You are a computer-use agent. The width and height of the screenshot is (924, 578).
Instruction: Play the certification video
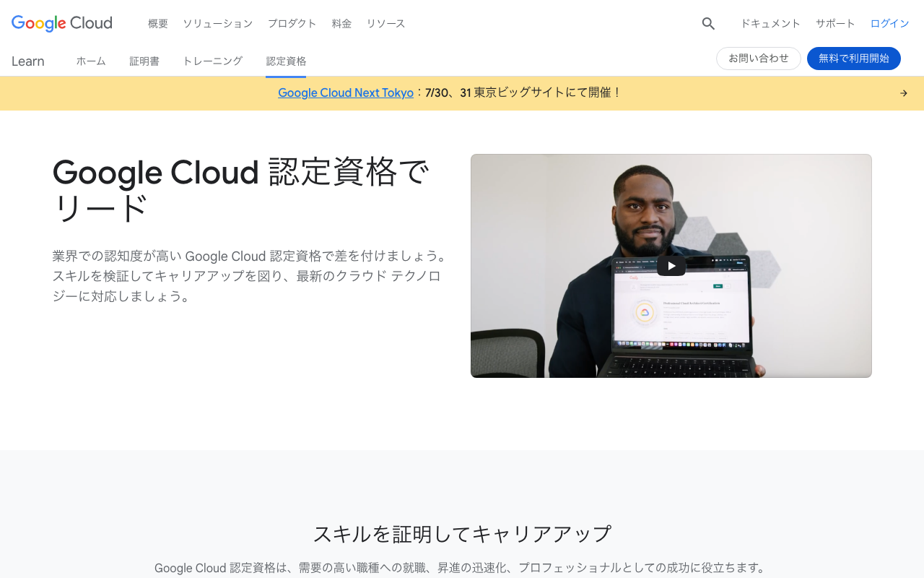click(x=671, y=265)
